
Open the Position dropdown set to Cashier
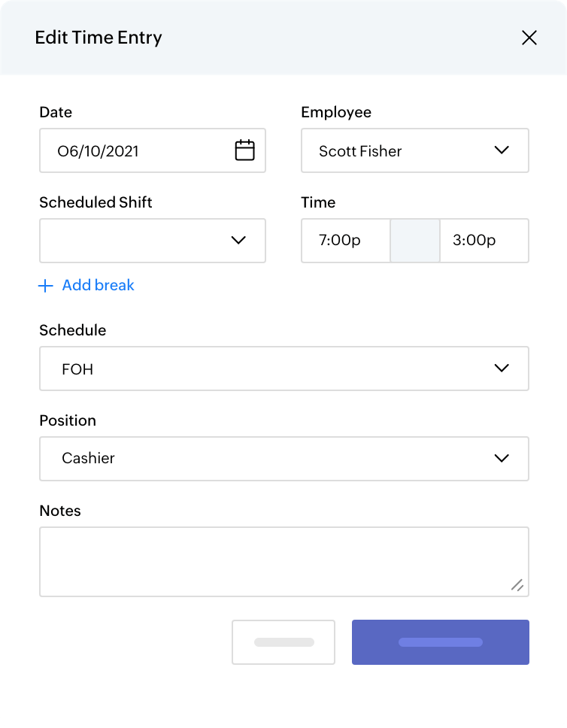coord(284,459)
